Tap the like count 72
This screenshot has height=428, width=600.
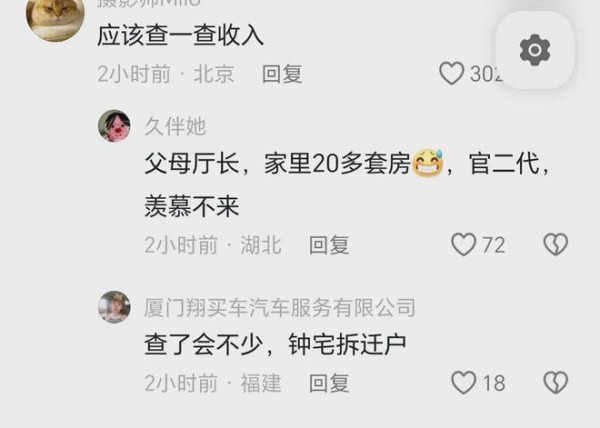click(494, 245)
